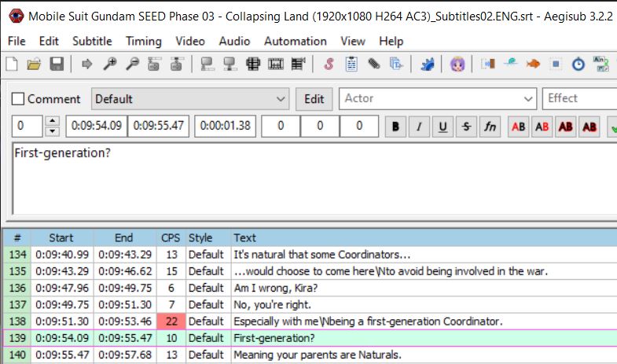Zoom video out with minus magnifier
The height and width of the screenshot is (364, 617).
tap(132, 64)
